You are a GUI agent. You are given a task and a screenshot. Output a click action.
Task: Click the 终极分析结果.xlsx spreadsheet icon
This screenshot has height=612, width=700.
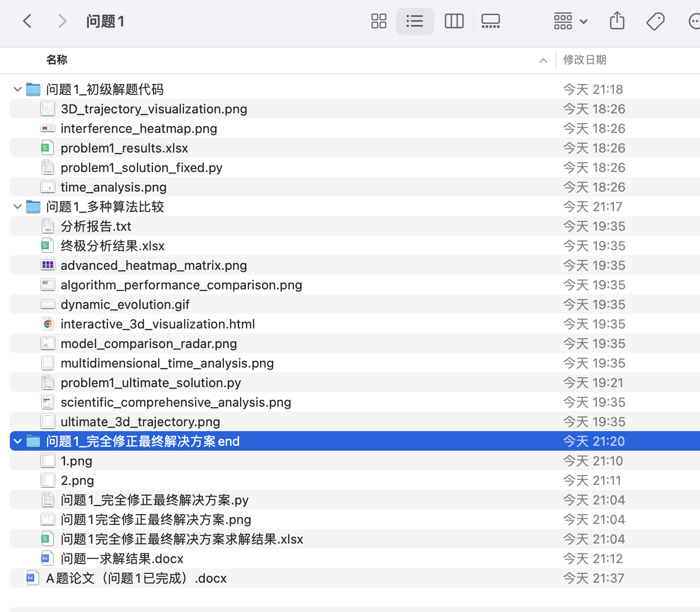pos(47,245)
